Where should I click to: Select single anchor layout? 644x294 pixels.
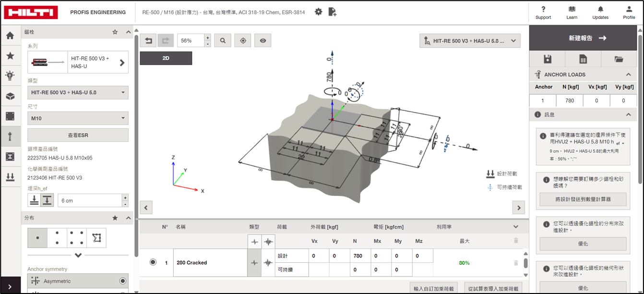[x=37, y=238]
